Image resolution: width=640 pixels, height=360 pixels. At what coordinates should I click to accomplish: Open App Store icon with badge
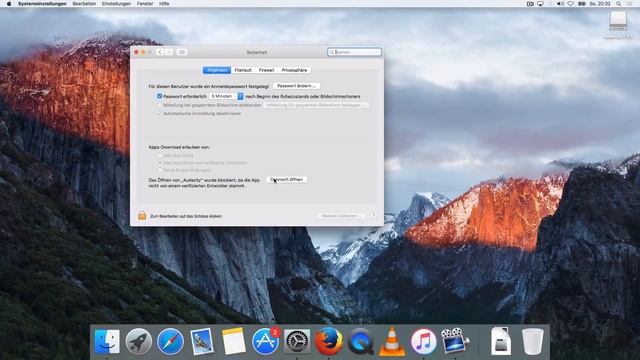point(265,341)
